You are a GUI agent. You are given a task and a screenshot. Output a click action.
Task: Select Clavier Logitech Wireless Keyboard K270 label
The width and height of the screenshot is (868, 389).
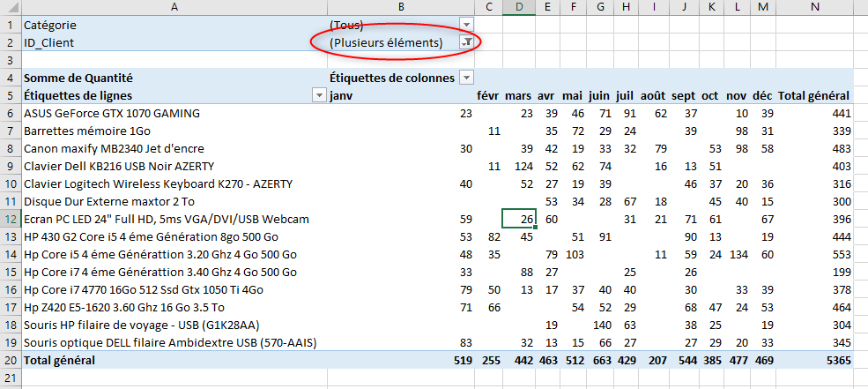[x=159, y=184]
